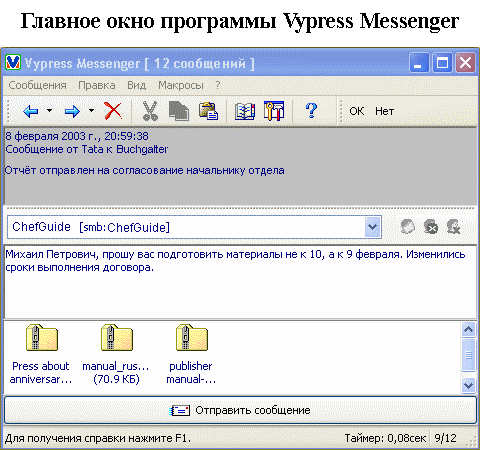Screen dimensions: 480x450
Task: Open help with the blue question mark
Action: click(x=311, y=111)
